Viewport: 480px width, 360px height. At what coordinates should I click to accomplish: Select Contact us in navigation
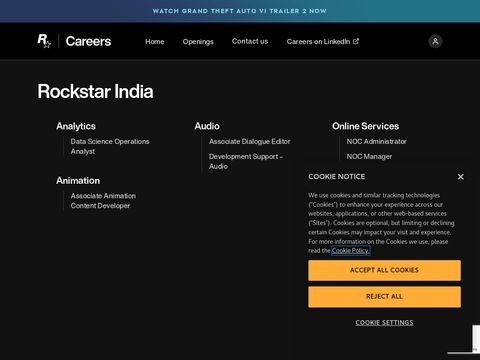250,41
